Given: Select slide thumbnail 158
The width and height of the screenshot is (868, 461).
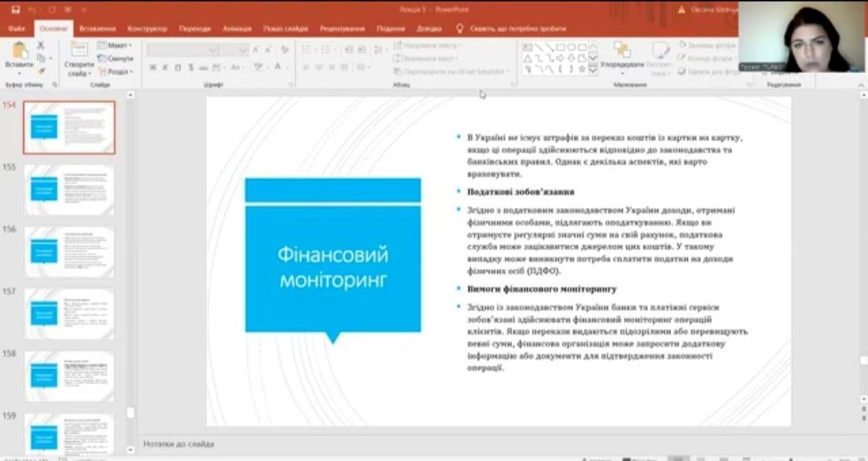Looking at the screenshot, I should click(69, 376).
